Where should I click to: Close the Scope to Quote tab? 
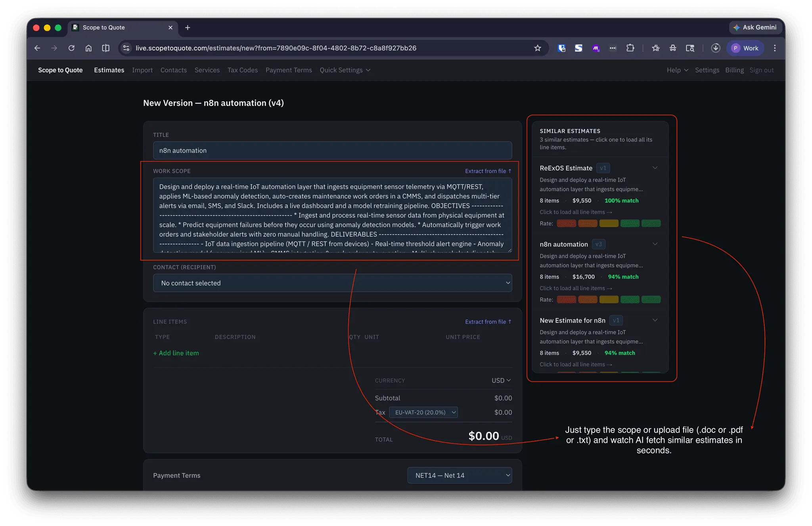click(170, 27)
